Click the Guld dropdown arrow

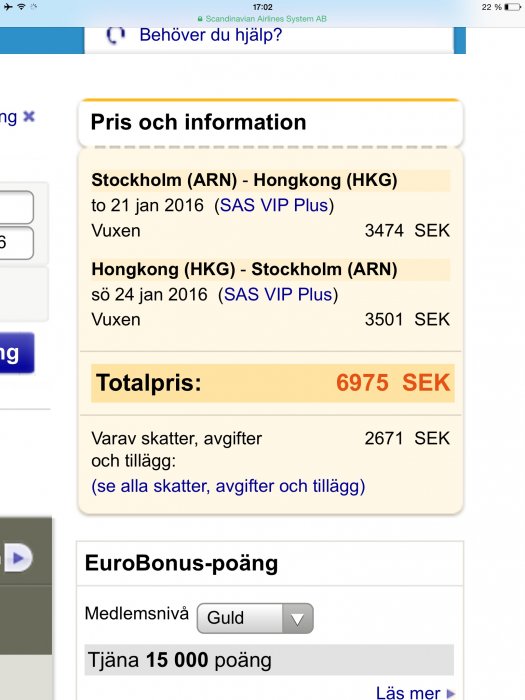[297, 618]
